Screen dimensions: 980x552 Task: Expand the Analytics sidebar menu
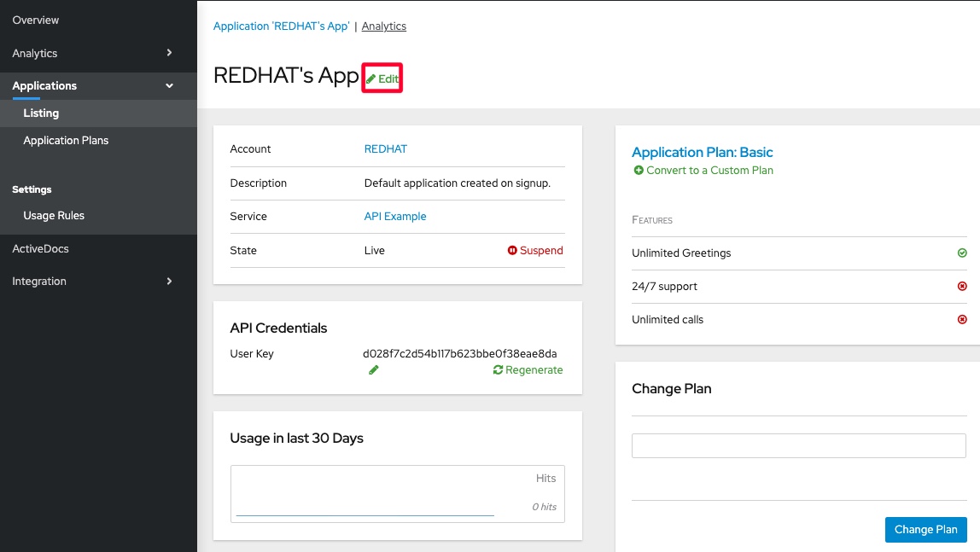pos(169,53)
